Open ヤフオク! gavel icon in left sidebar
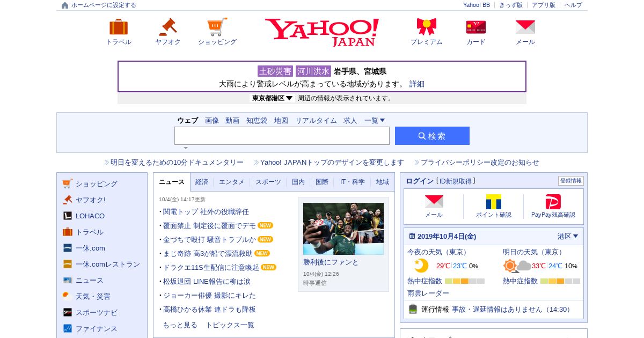The height and width of the screenshot is (338, 644). pos(67,200)
